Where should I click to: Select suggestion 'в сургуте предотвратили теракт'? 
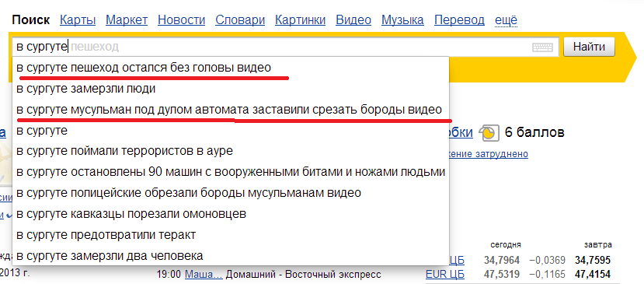tap(231, 235)
